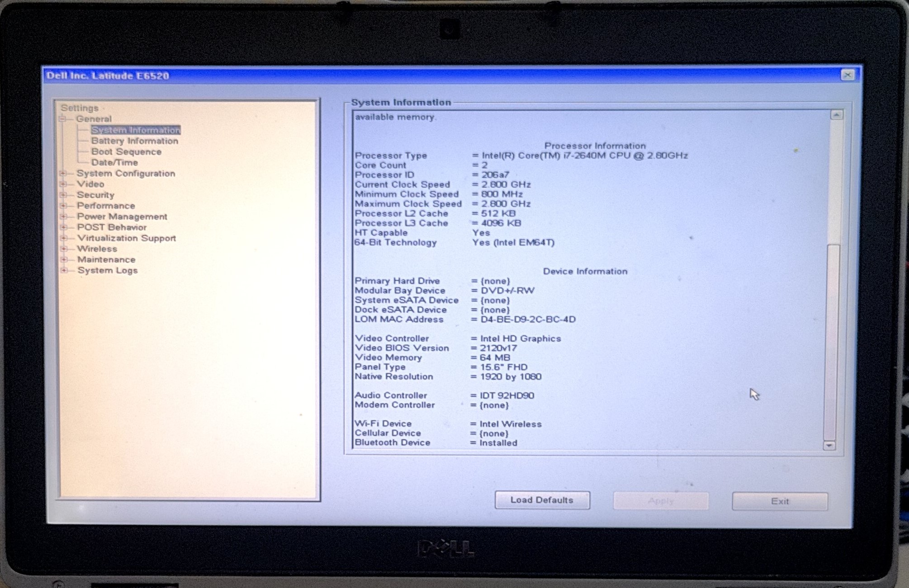Select Virtualization Support category
Screen dimensions: 909x588
[x=127, y=238]
